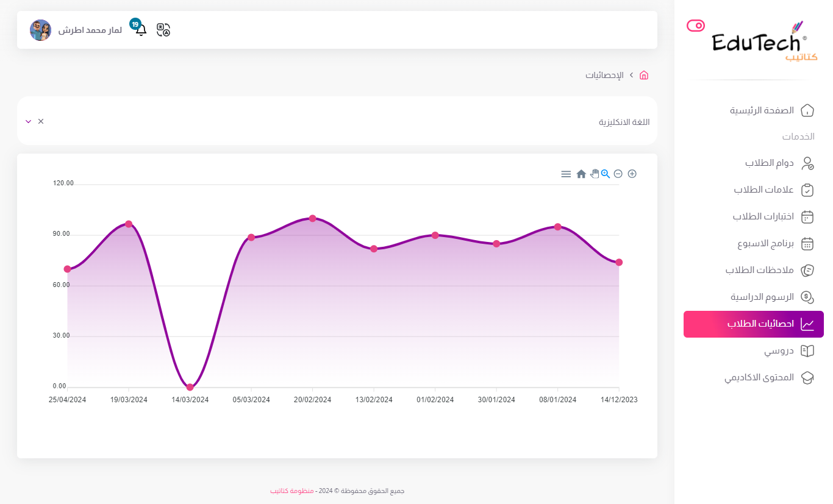Click the language translation icon

coord(163,30)
